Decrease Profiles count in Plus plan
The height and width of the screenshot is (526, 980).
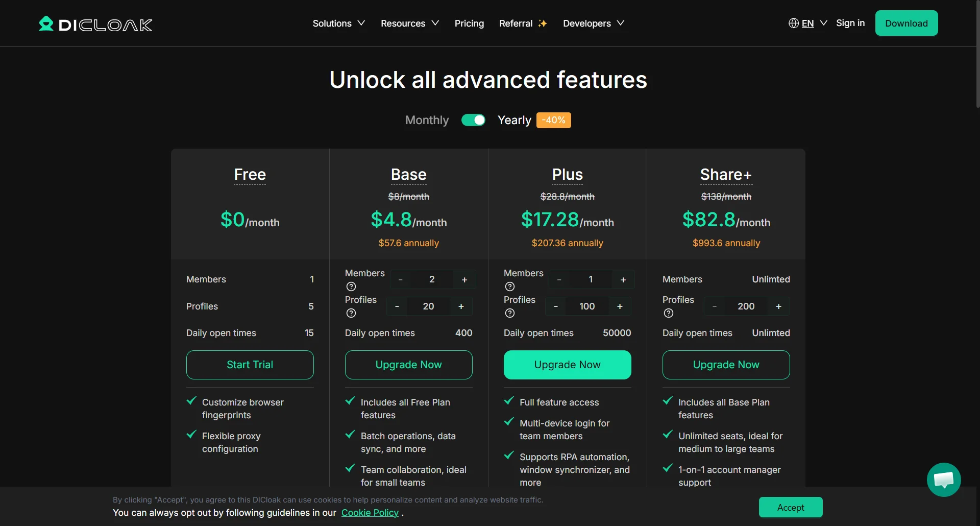(555, 306)
